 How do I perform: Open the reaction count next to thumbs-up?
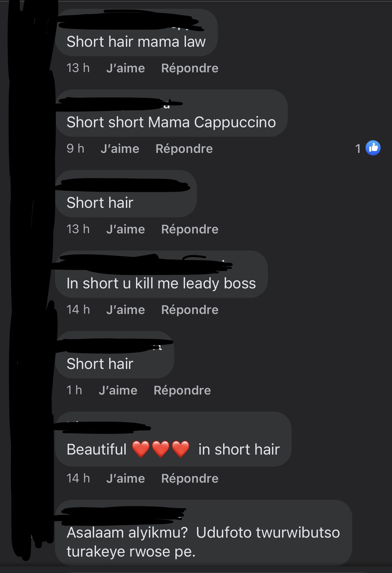point(358,148)
